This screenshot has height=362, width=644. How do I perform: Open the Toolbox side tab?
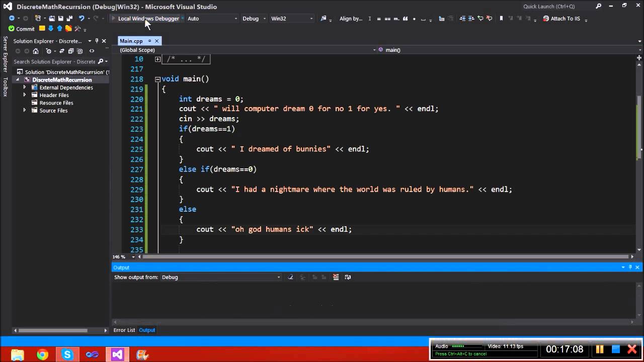[5, 86]
